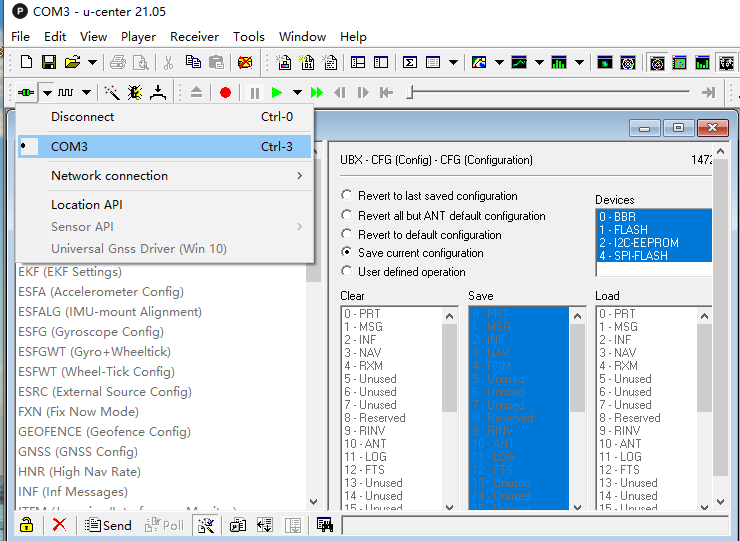740x541 pixels.
Task: Open the Receiver menu
Action: 194,36
